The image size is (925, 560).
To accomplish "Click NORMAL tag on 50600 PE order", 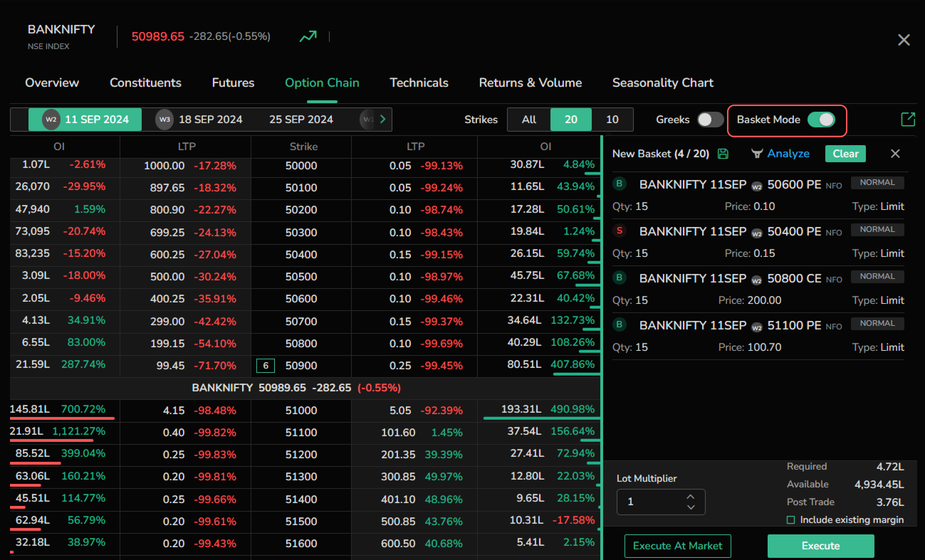I will 877,182.
